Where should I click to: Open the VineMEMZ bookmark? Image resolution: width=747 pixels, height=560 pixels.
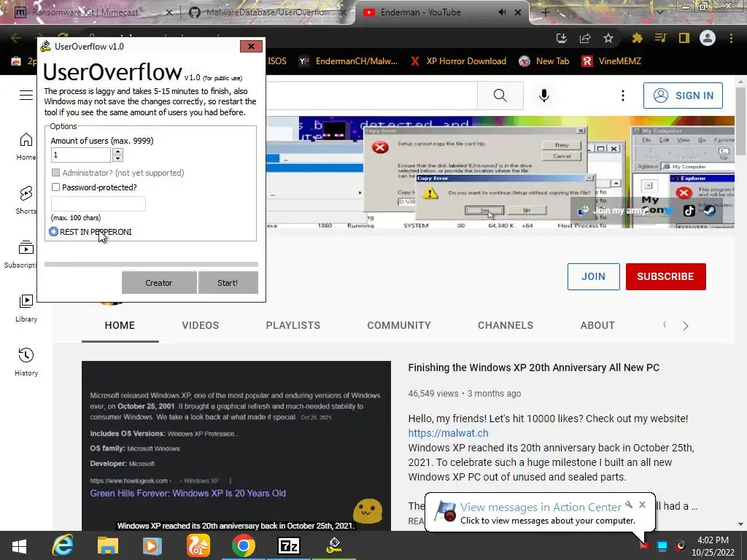pos(612,61)
